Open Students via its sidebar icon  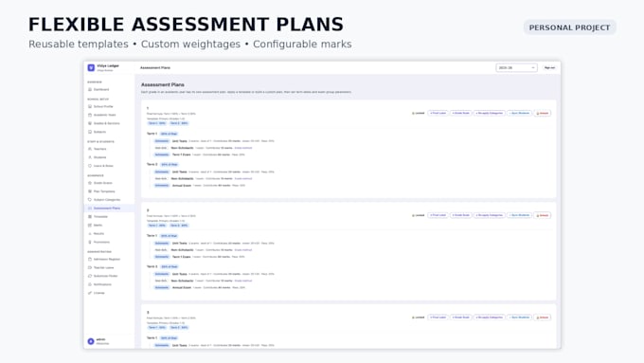click(x=90, y=157)
